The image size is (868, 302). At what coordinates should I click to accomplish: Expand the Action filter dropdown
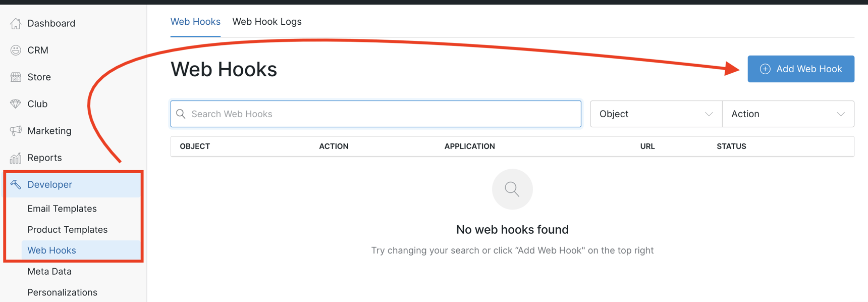tap(787, 114)
